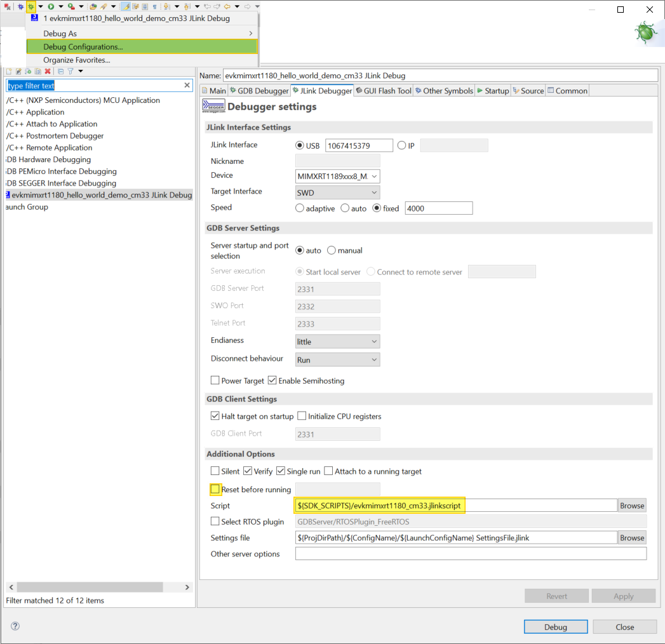Screen dimensions: 665x644
Task: Delete selected launch configuration with red X
Action: [48, 71]
